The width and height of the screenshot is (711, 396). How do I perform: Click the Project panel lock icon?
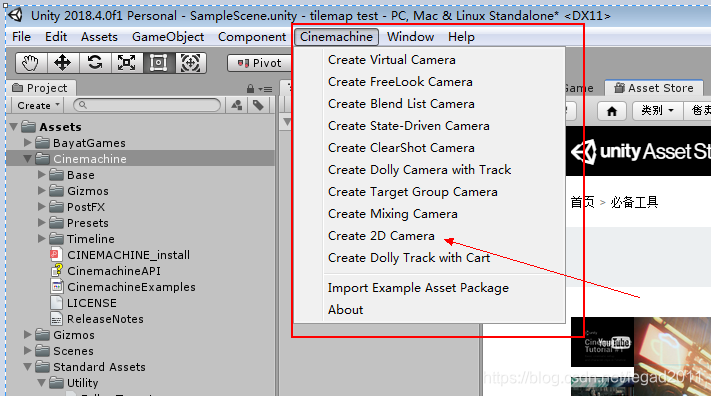click(250, 89)
